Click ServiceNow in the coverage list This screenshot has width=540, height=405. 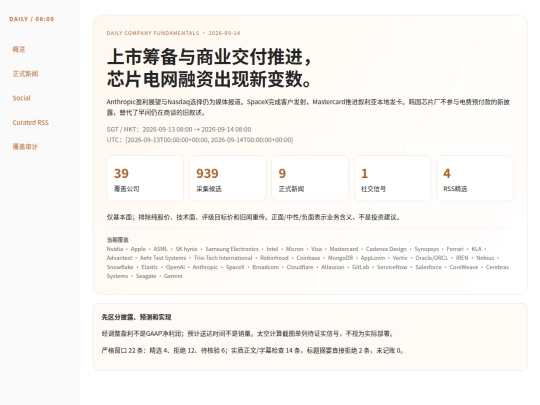392,267
